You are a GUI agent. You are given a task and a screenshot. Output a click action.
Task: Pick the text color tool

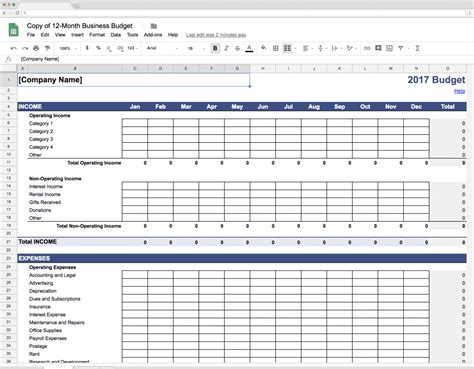coord(249,48)
